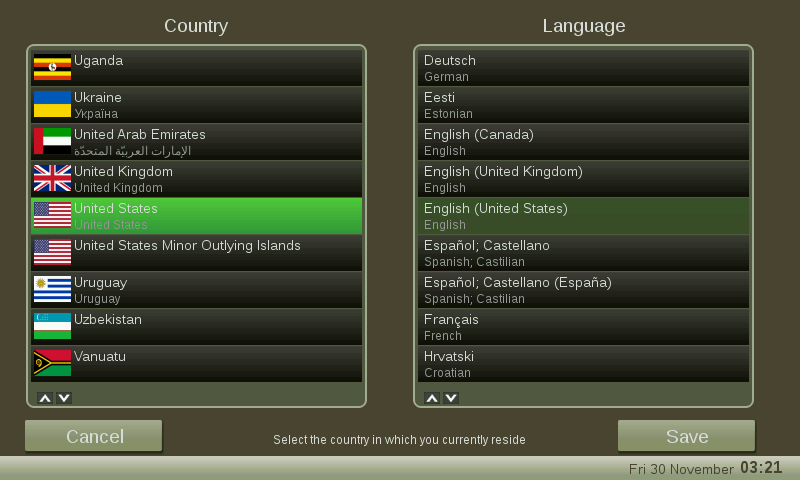This screenshot has width=800, height=480.
Task: Pick the United States Minor Outlying Islands flag
Action: click(52, 252)
